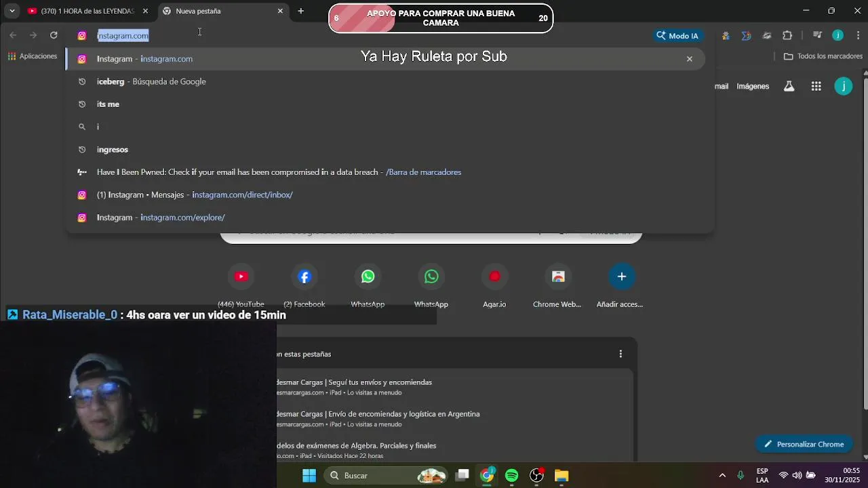This screenshot has width=868, height=488.
Task: Click the browser back arrow
Action: (13, 35)
